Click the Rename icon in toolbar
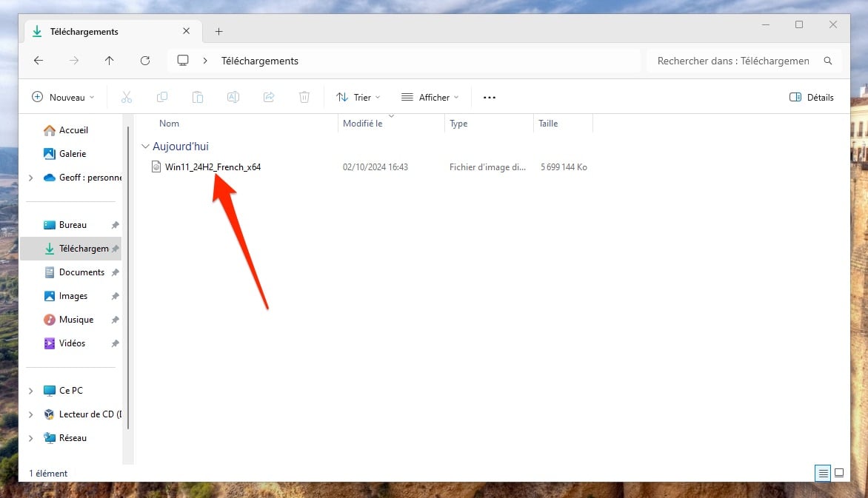Screen dimensions: 868x498 click(233, 98)
